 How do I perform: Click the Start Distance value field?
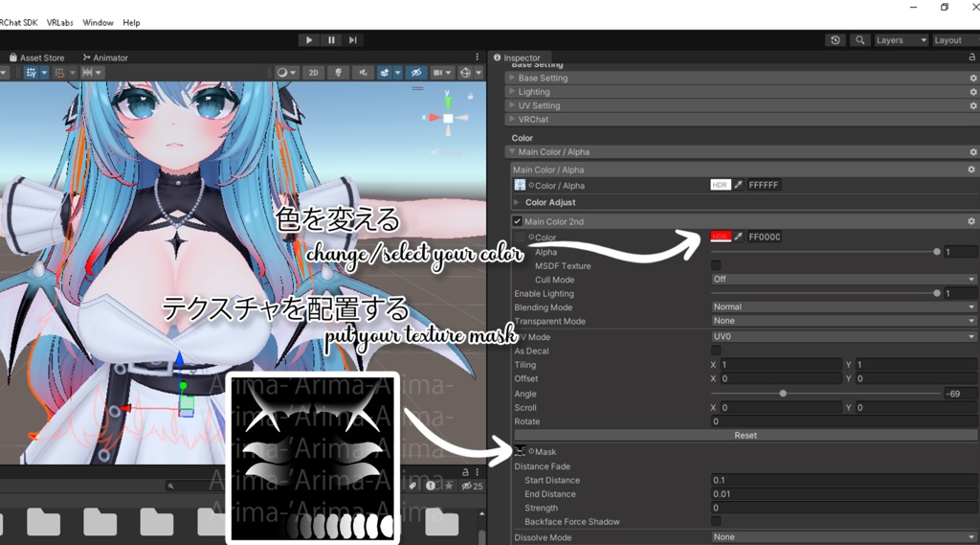point(844,481)
